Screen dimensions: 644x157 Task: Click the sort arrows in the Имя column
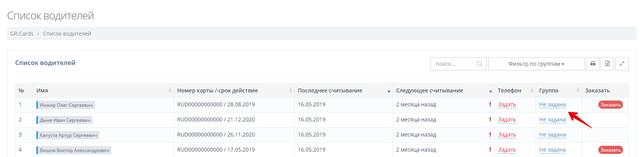click(170, 90)
